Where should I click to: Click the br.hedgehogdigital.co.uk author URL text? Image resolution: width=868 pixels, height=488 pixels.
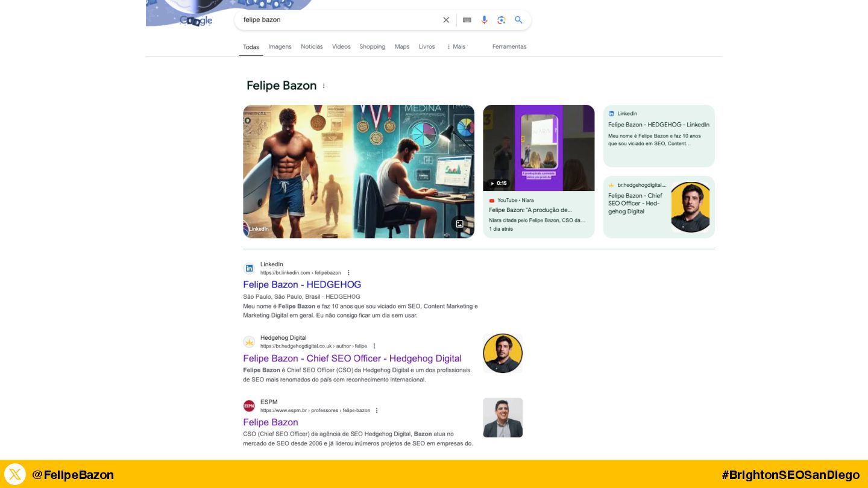click(x=313, y=346)
